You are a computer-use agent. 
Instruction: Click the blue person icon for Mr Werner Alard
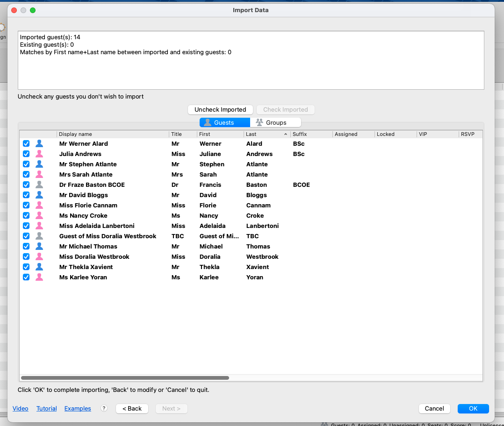coord(39,144)
